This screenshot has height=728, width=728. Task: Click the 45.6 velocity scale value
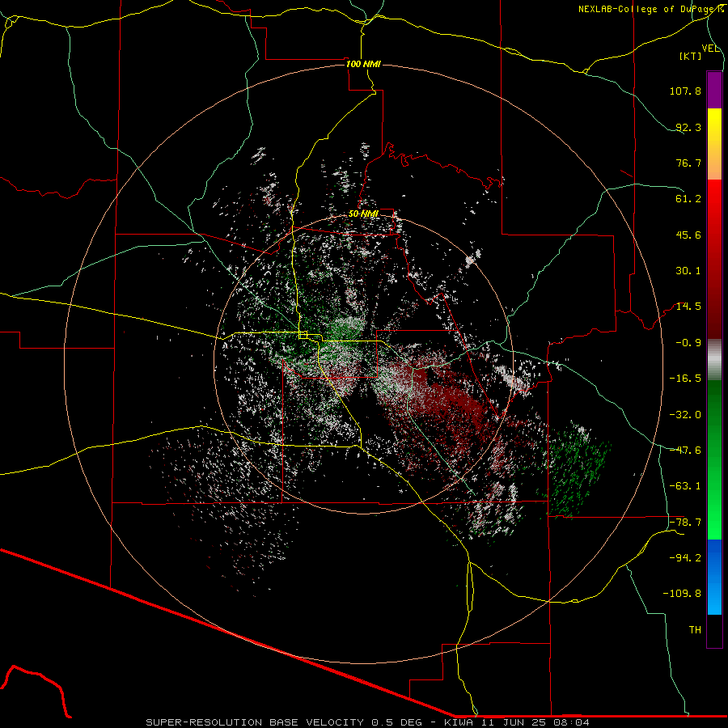click(688, 235)
